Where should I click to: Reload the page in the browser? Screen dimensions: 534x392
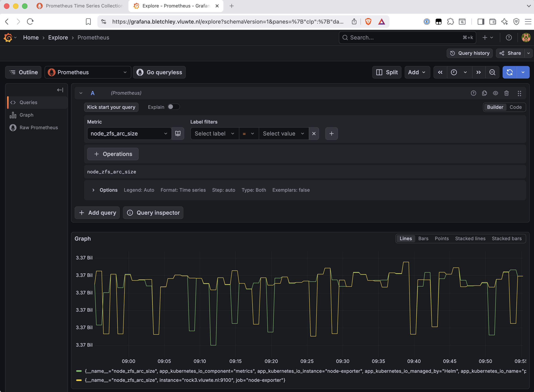point(30,22)
